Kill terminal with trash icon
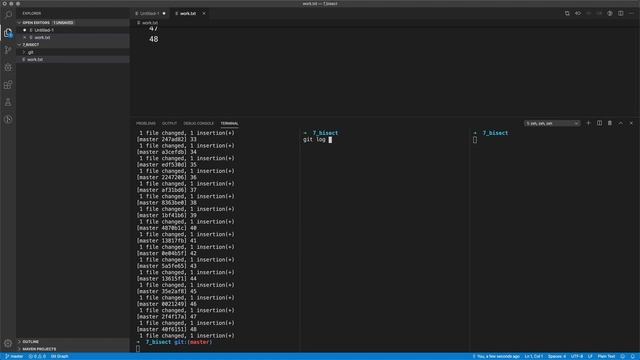 tap(610, 123)
